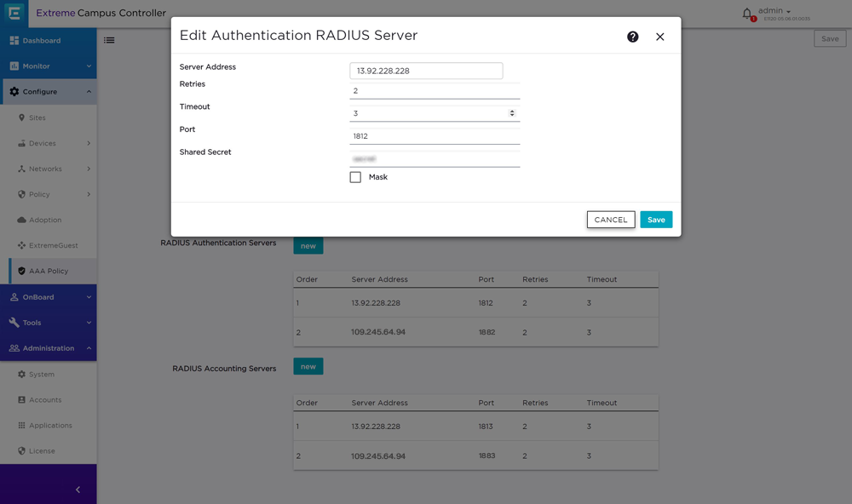This screenshot has width=852, height=504.
Task: Go to Dashboard in the sidebar
Action: 41,41
